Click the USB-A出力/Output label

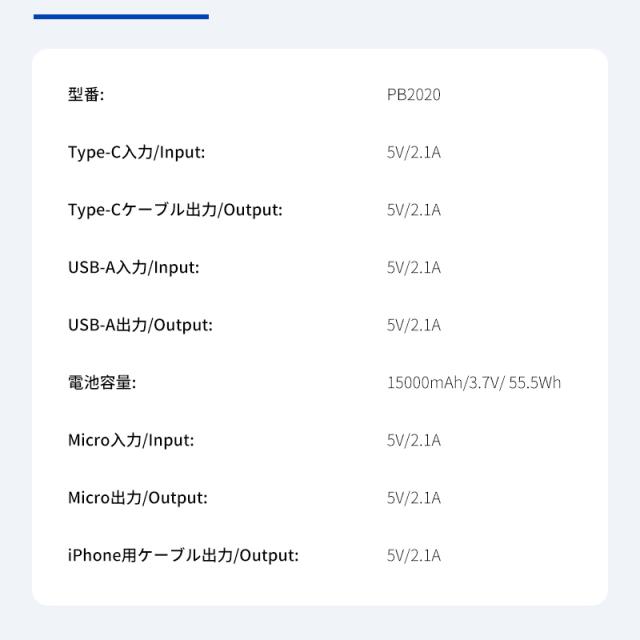click(140, 325)
